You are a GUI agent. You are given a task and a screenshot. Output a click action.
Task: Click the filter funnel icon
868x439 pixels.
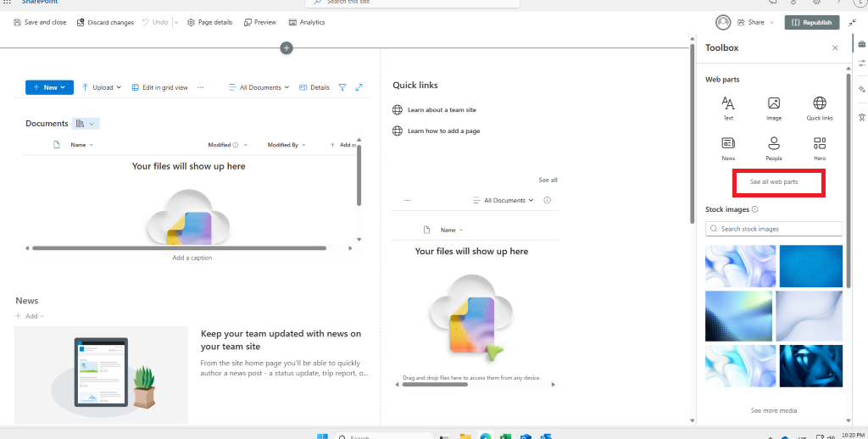(342, 87)
